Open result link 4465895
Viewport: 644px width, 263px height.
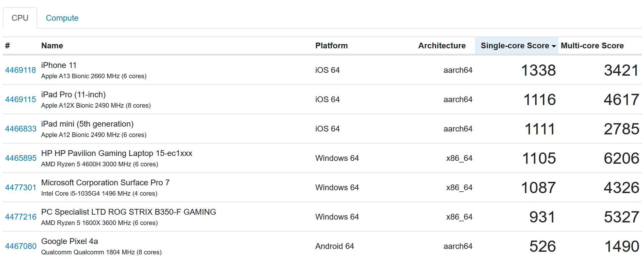point(21,158)
